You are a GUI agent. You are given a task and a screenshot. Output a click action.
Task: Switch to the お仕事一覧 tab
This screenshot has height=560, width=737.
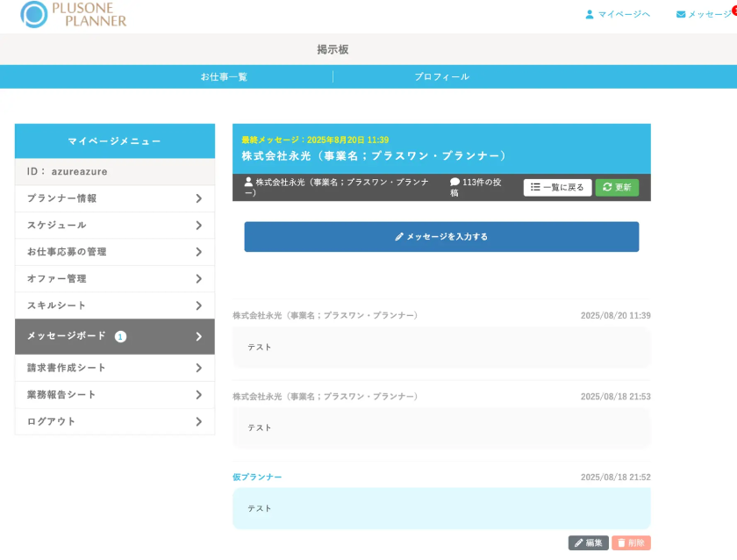224,76
